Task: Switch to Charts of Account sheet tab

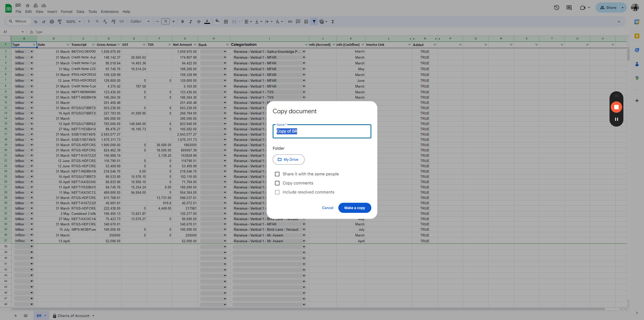Action: coord(73,316)
